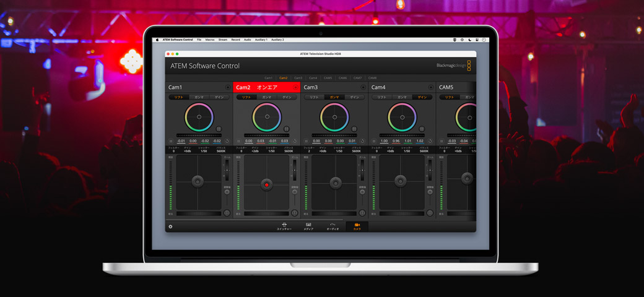Click Cam1 zoom slider
644x297 pixels.
[x=227, y=170]
